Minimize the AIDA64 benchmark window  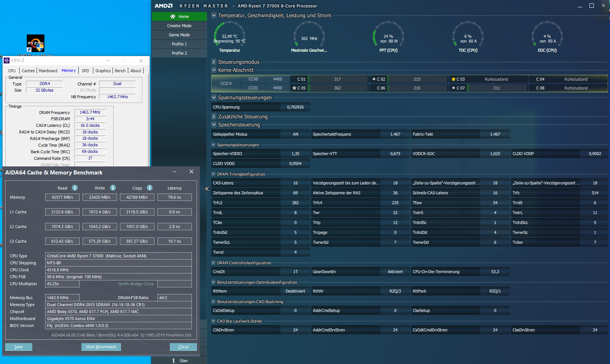[x=175, y=172]
